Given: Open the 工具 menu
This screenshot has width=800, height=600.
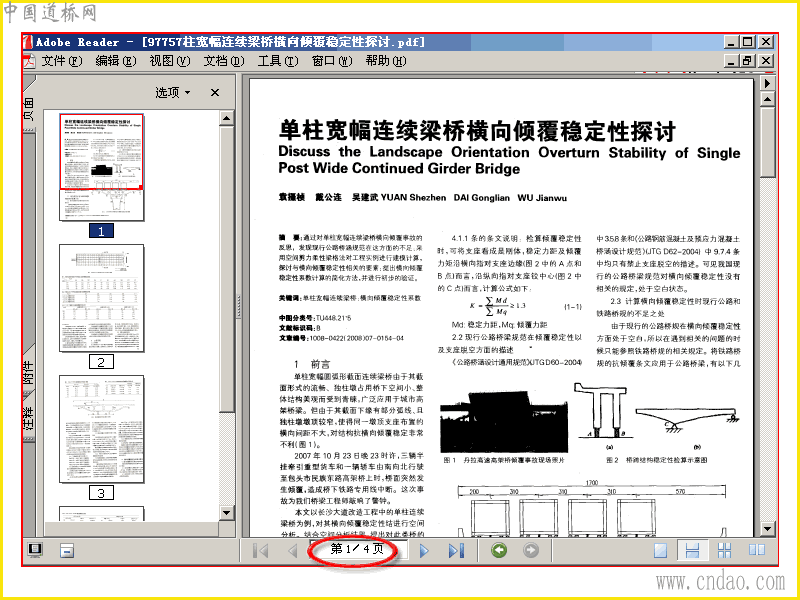Looking at the screenshot, I should [278, 61].
